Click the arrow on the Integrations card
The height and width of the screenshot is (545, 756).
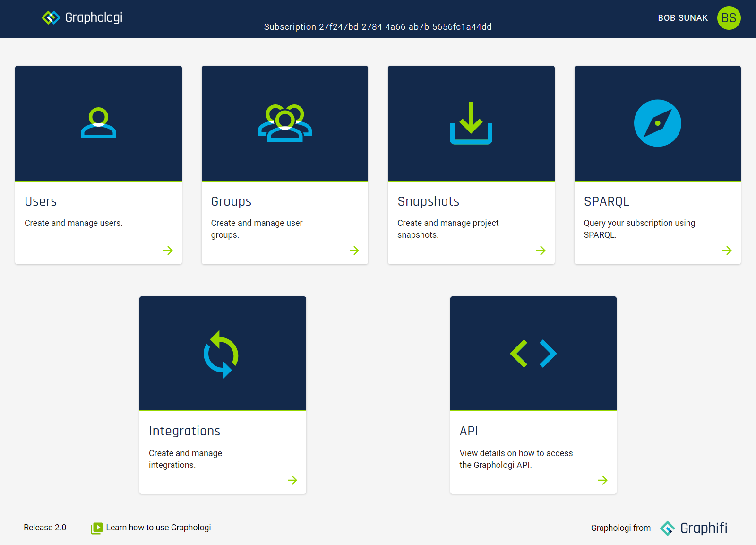292,480
